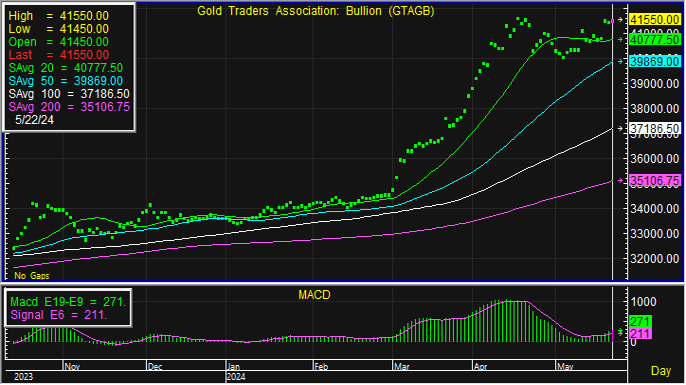Click the 0 label on the MACD axis
This screenshot has height=385, width=686.
point(634,343)
